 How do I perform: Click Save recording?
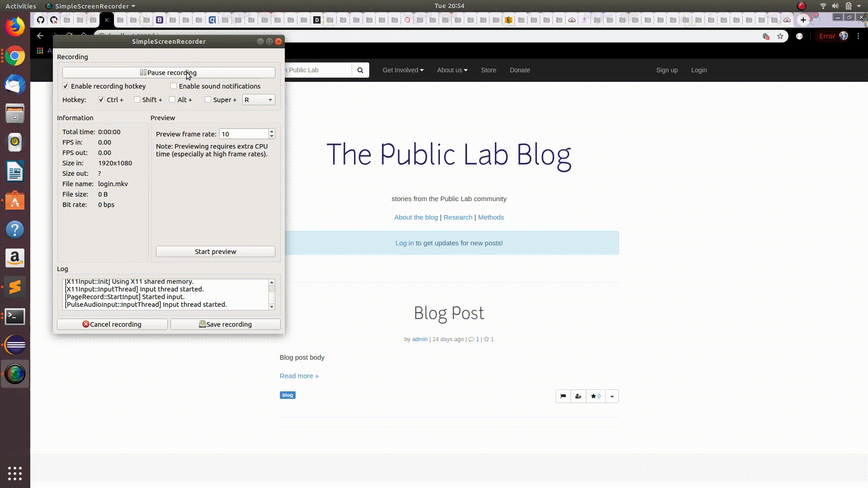pos(225,324)
